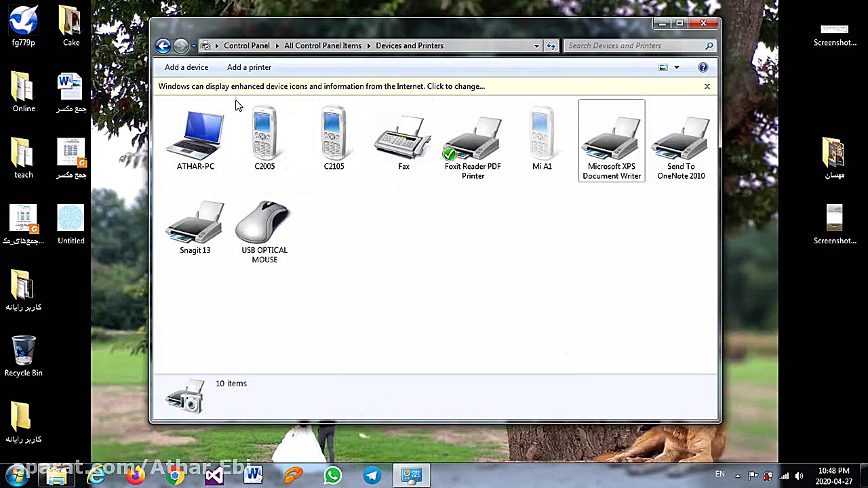Click the EN language indicator
The height and width of the screenshot is (488, 868).
[720, 474]
